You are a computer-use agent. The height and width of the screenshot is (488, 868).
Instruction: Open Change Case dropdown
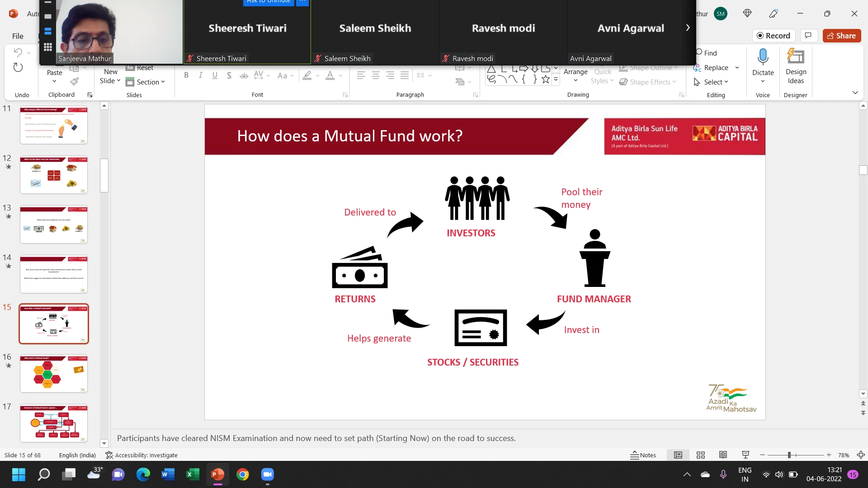(285, 75)
